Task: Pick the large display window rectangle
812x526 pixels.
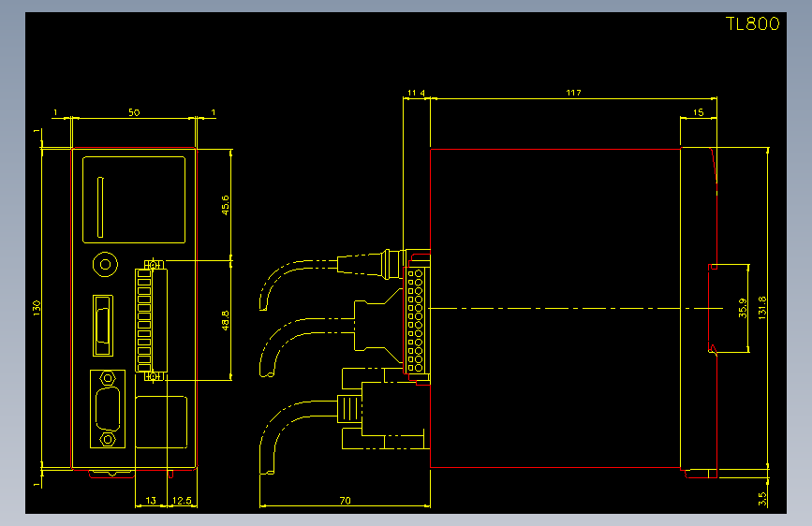Action: [134, 200]
